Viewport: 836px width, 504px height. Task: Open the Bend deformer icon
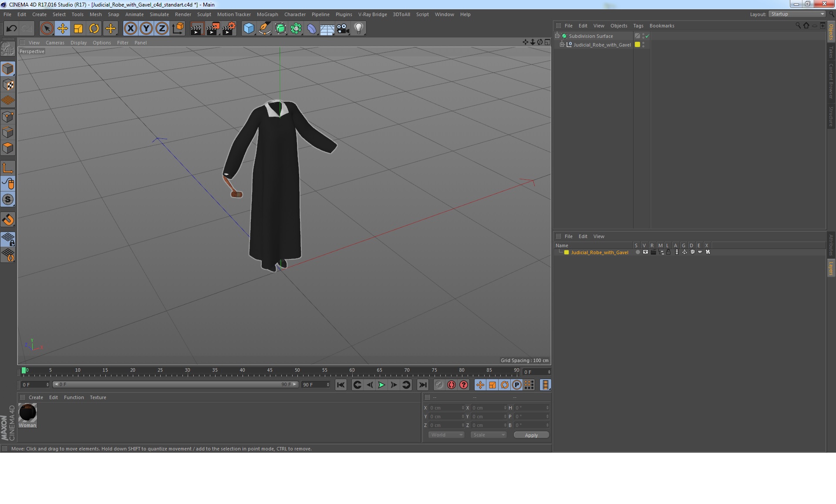(312, 29)
